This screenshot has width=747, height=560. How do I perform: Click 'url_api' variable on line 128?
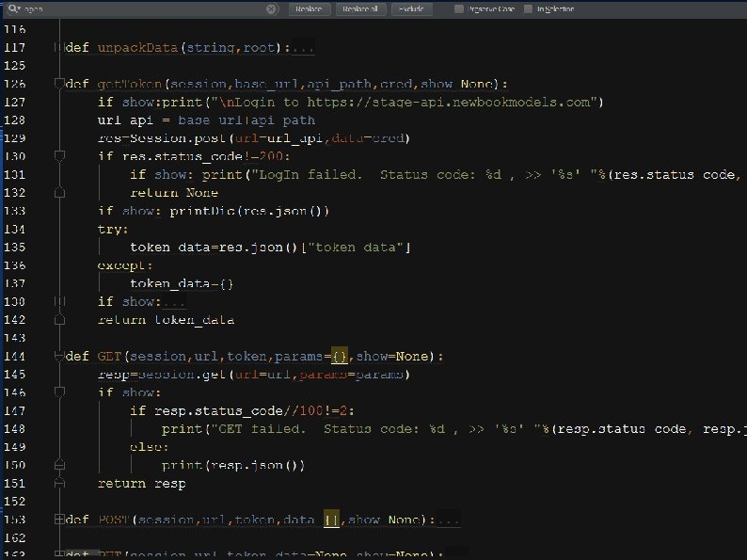[x=125, y=120]
